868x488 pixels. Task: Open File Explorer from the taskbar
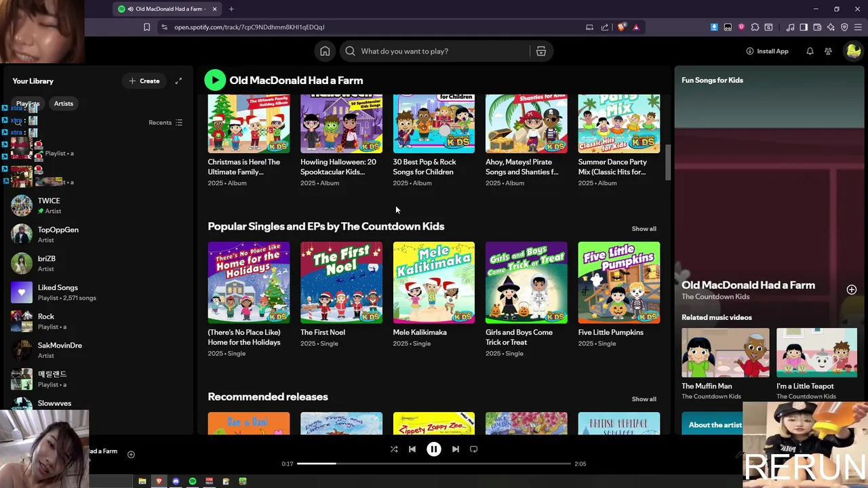(x=142, y=481)
